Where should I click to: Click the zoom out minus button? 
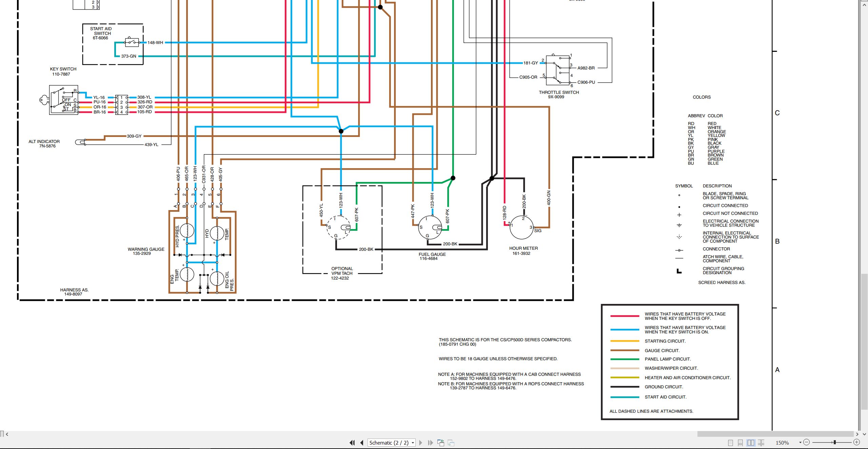[x=807, y=442]
